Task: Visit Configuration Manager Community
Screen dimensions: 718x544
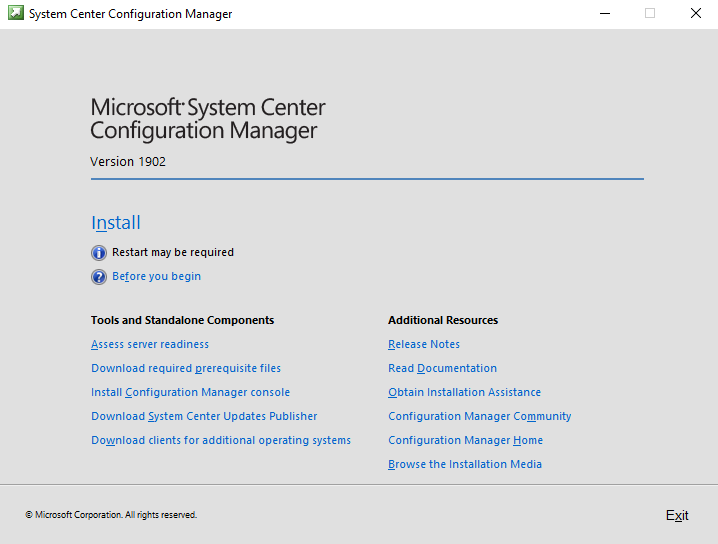Action: [x=480, y=416]
